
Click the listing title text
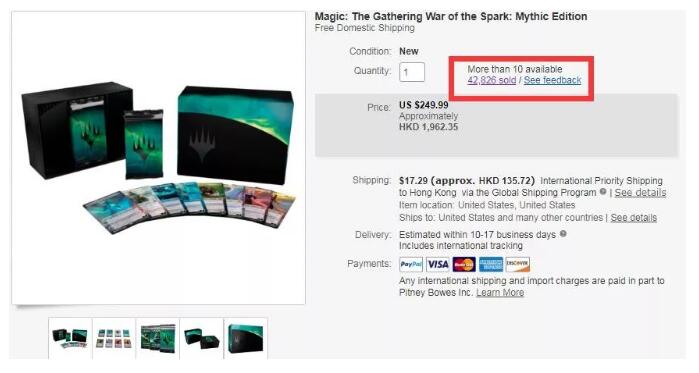point(451,16)
